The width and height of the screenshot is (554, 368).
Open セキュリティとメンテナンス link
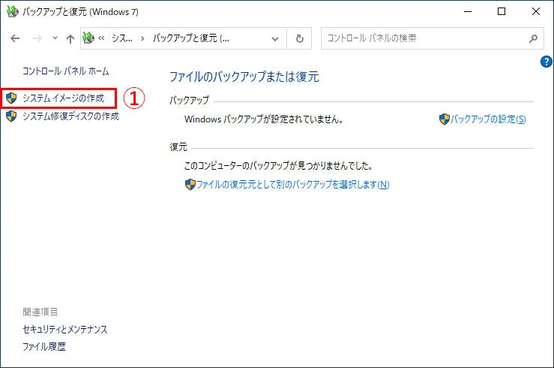pos(65,330)
